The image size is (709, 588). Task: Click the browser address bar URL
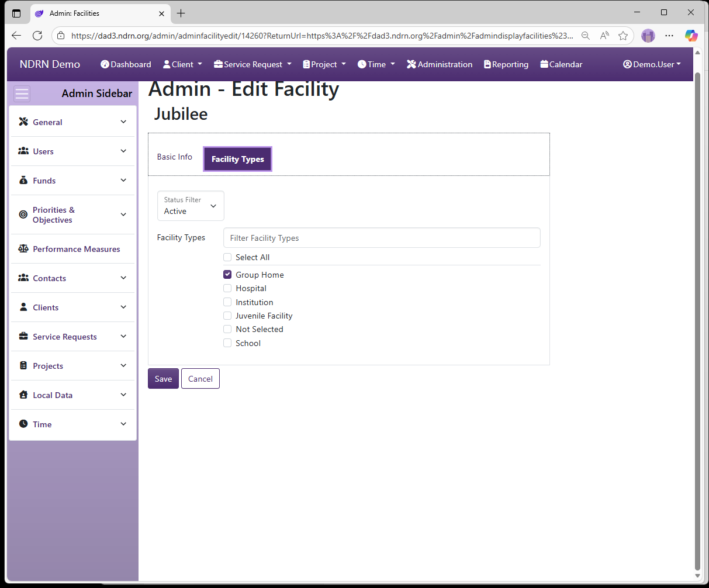point(321,36)
